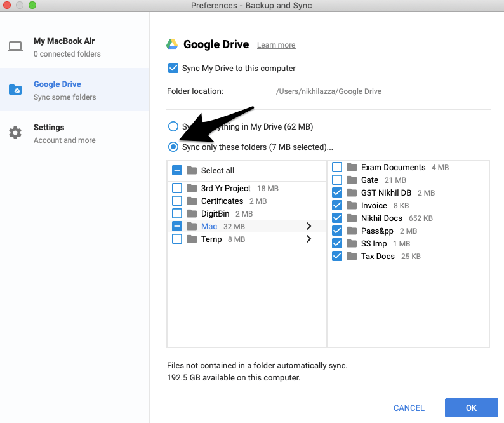
Task: Click the green maximize window button
Action: [32, 5]
